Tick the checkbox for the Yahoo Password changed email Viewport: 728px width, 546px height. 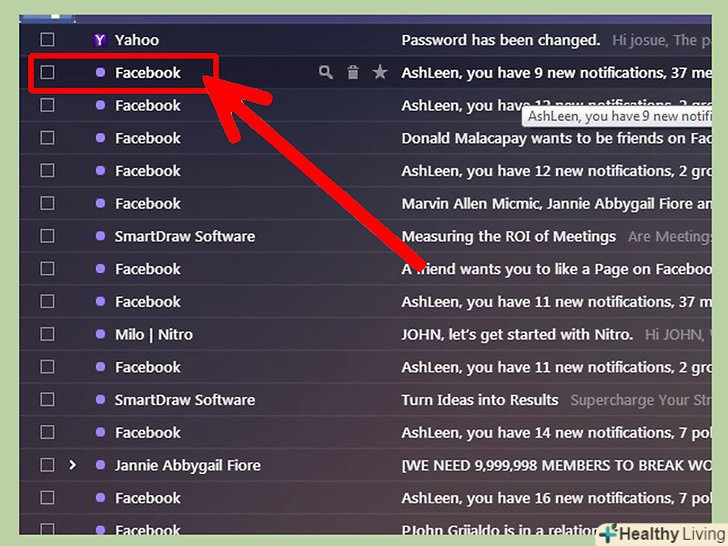[x=47, y=40]
